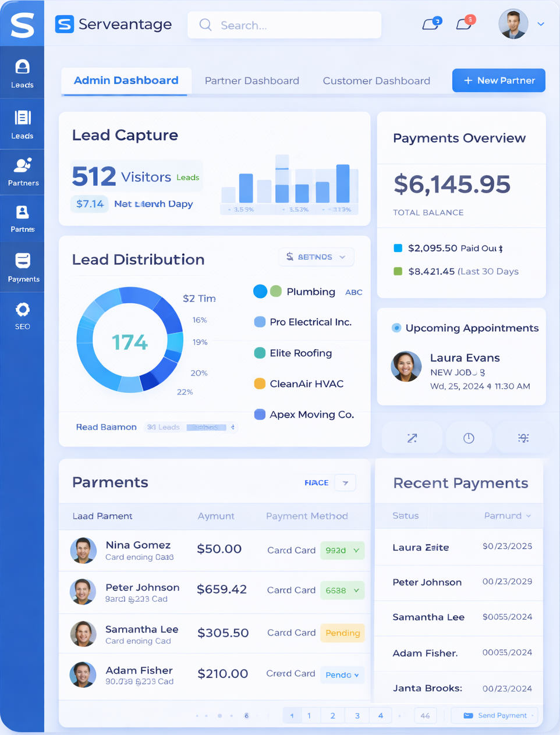Expand the user profile dropdown arrow

(x=541, y=24)
